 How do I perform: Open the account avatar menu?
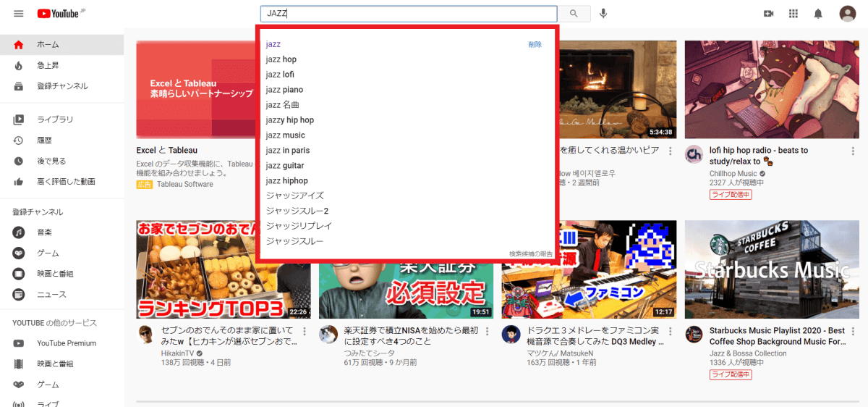tap(847, 14)
